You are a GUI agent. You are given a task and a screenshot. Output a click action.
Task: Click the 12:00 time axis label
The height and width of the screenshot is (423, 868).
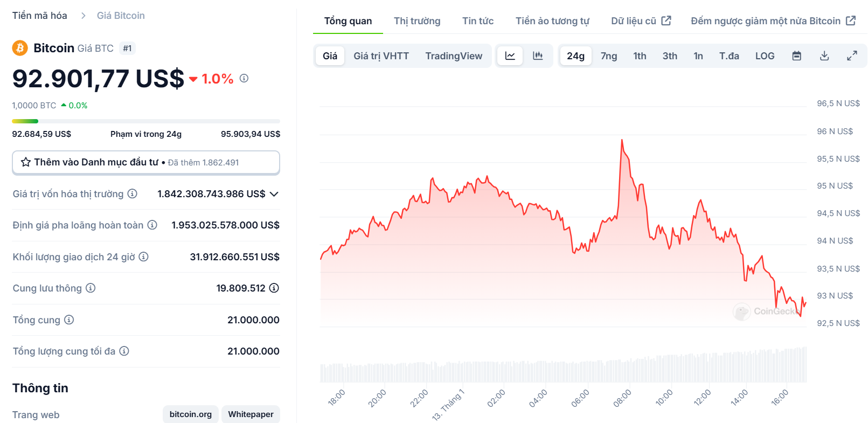tap(703, 398)
